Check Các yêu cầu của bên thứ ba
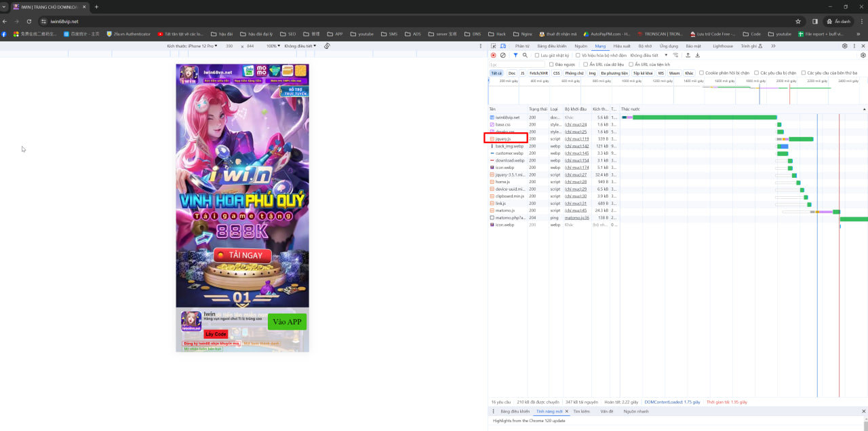 (x=804, y=73)
